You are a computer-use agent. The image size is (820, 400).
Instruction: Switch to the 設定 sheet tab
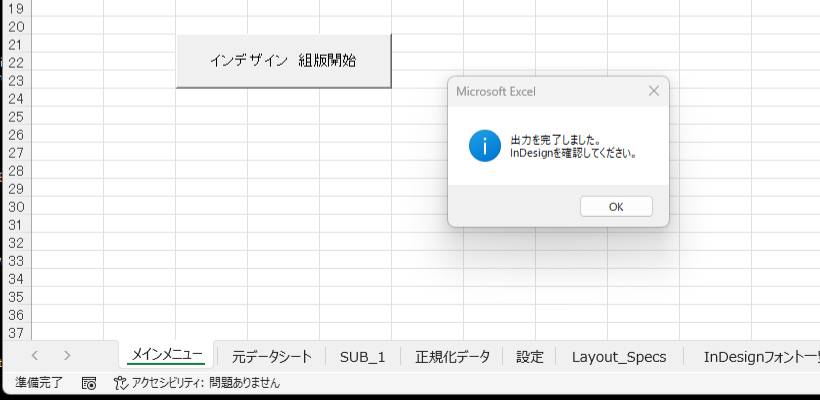(530, 356)
